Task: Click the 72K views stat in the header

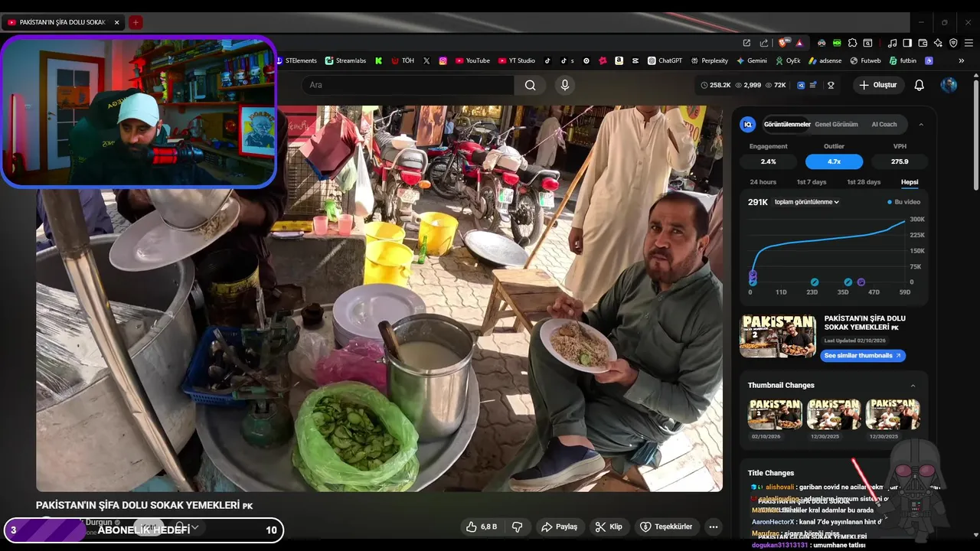Action: [776, 85]
